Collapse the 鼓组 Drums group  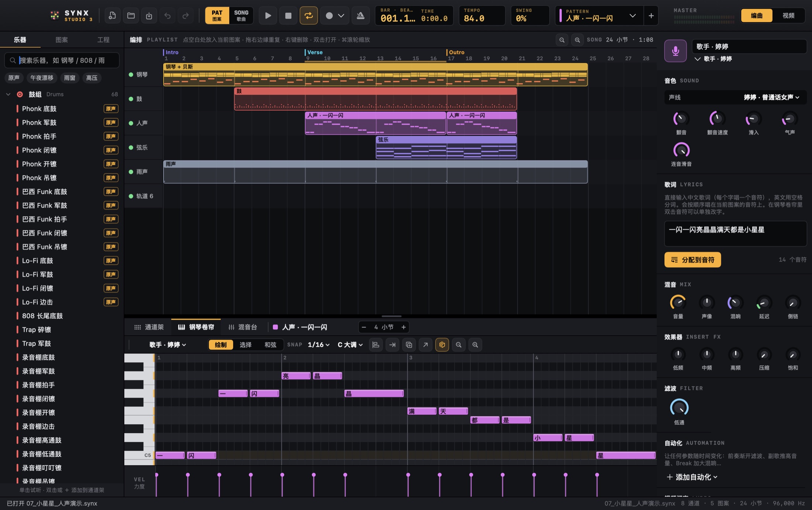click(8, 94)
